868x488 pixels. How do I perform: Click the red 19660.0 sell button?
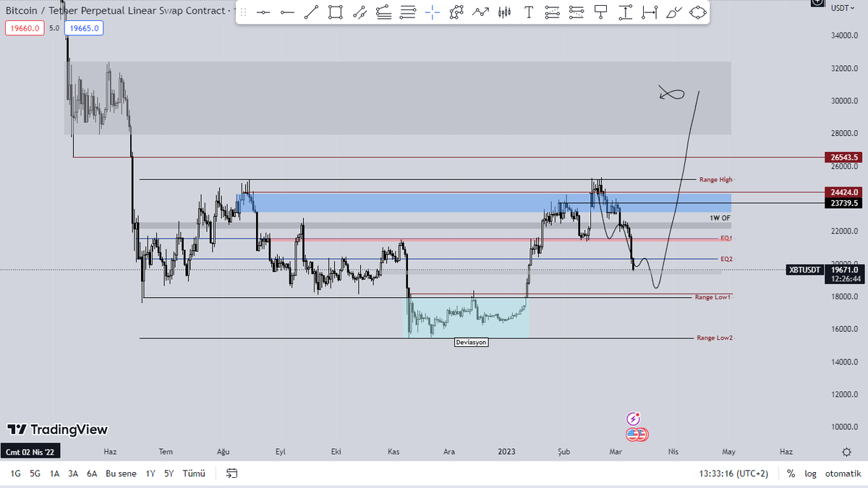coord(25,28)
